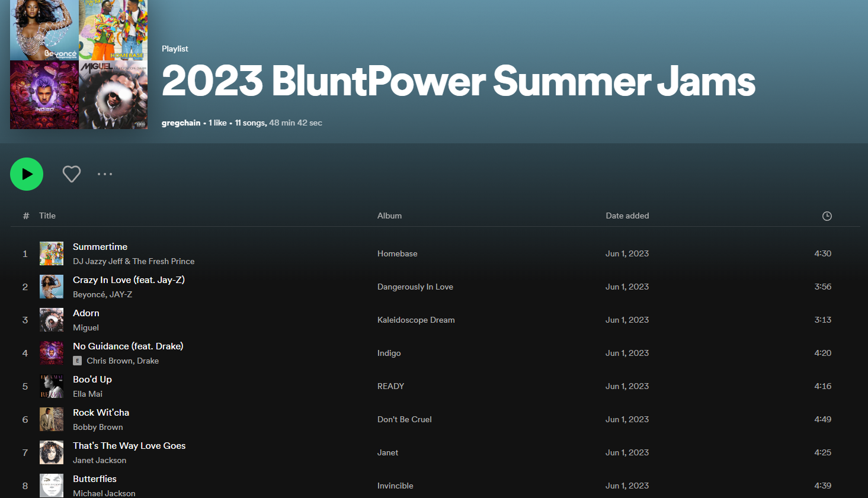Visit the Miguel artist link
This screenshot has height=498, width=868.
[x=86, y=327]
